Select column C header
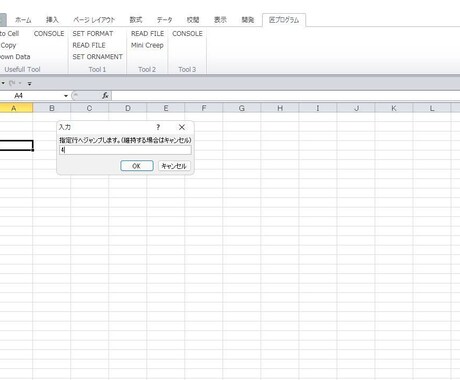Screen dimensions: 460x380 89,108
